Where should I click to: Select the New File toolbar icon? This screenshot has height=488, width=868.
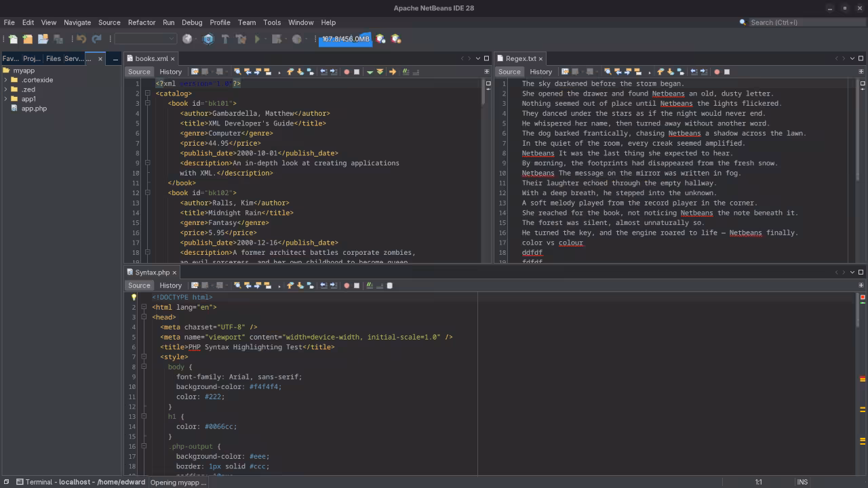click(13, 39)
